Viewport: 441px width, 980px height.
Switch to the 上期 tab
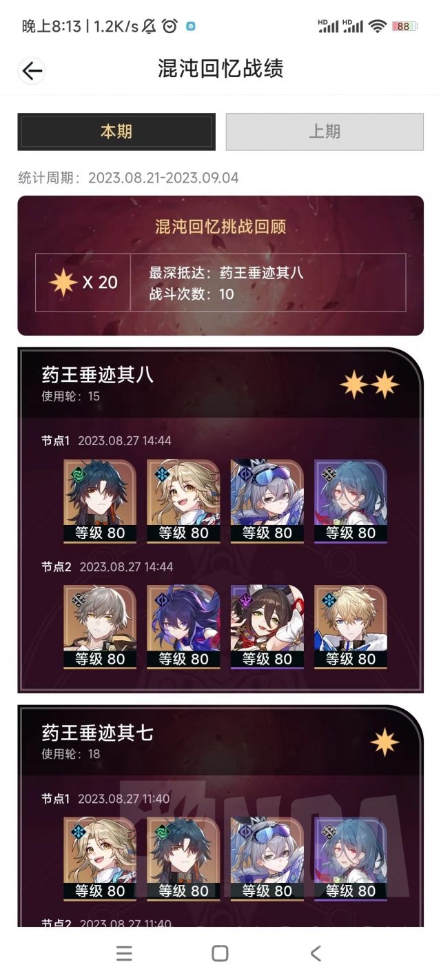click(325, 132)
